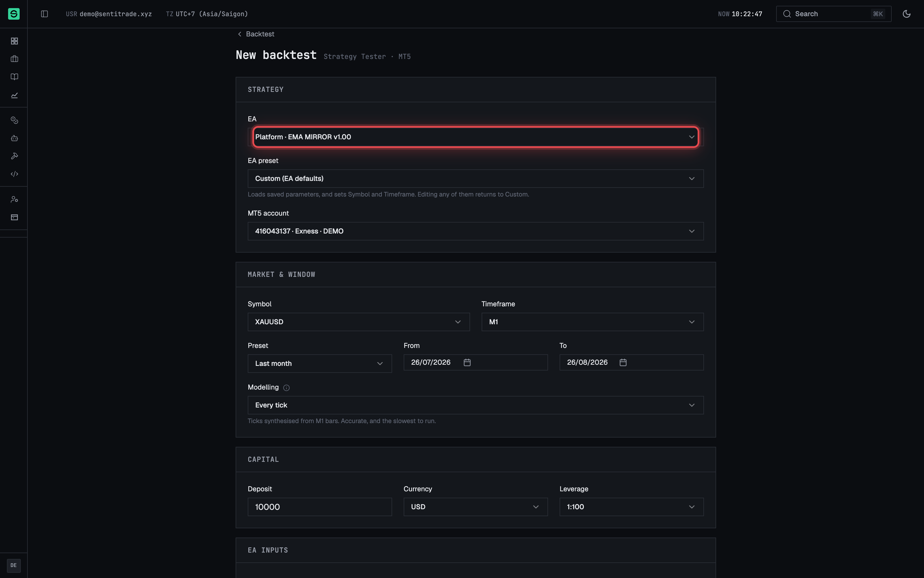Image resolution: width=924 pixels, height=578 pixels.
Task: Open the dashboard grid icon in sidebar
Action: pyautogui.click(x=14, y=41)
